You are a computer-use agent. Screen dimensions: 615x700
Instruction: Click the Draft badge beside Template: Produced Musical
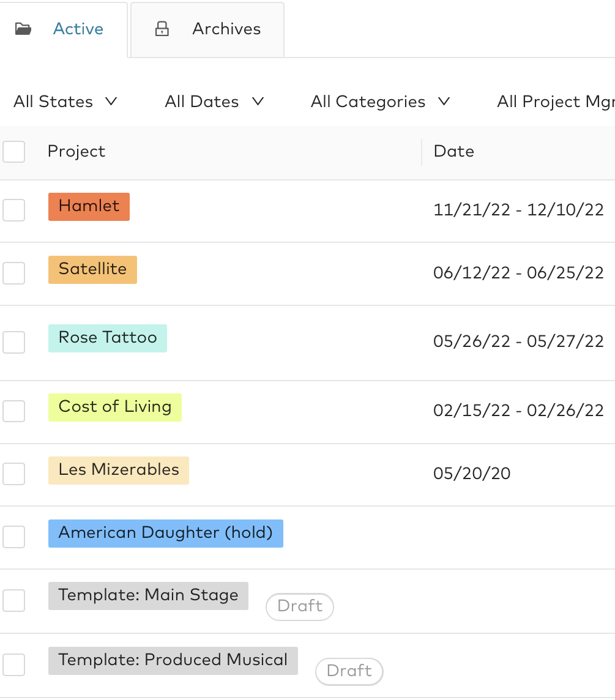[349, 672]
